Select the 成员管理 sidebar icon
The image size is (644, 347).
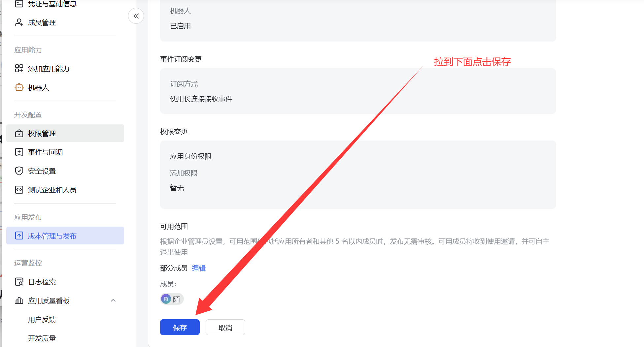point(19,22)
